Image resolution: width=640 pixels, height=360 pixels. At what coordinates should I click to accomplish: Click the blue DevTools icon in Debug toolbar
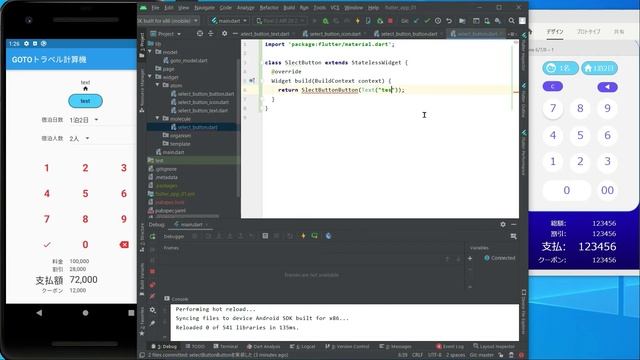[328, 236]
